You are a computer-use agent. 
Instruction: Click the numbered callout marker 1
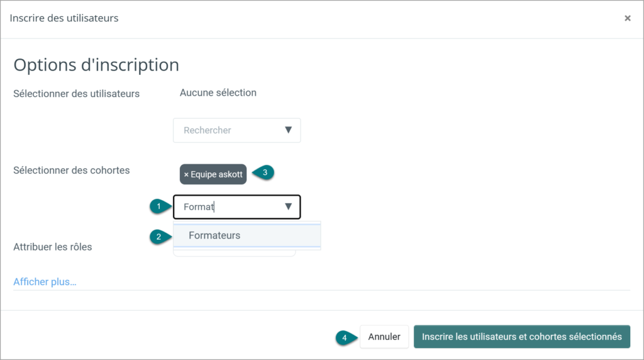[x=160, y=206]
